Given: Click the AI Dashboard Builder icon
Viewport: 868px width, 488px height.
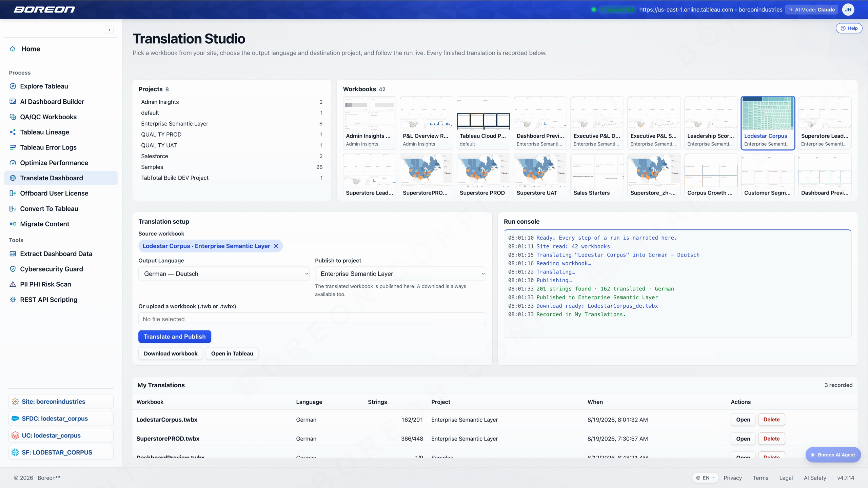Looking at the screenshot, I should click(13, 101).
